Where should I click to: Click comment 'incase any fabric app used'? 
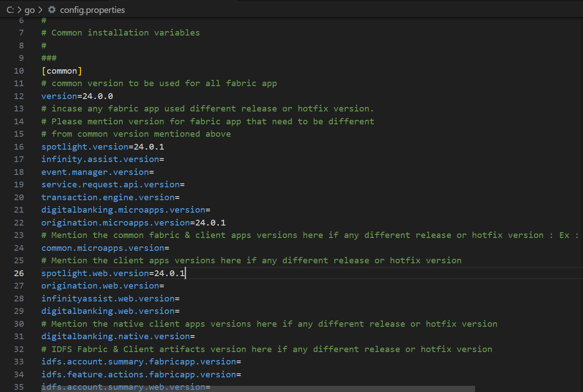click(208, 108)
